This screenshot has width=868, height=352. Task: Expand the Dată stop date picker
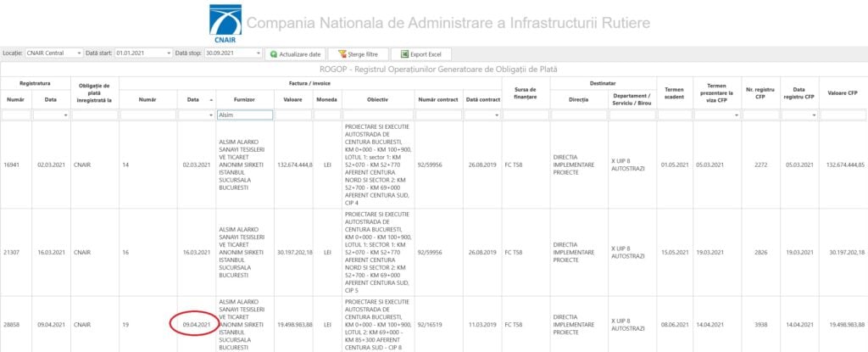258,53
